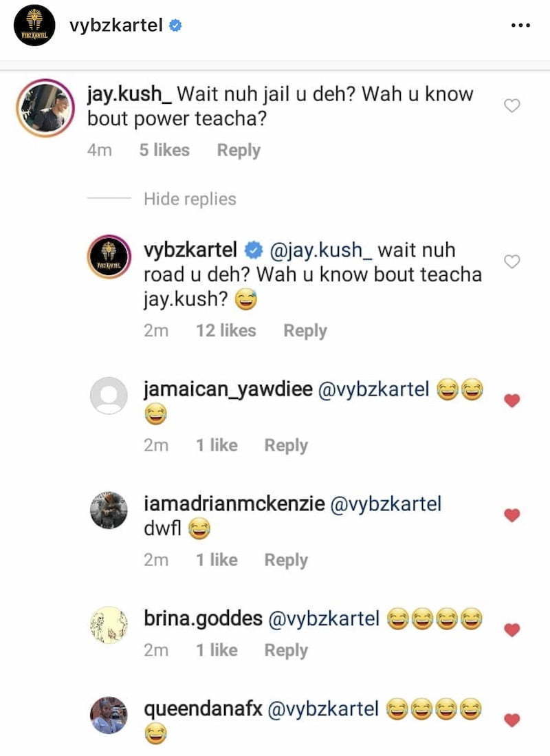Open brina.goddes's profile picture
Viewport: 550px width, 756px height.
pos(109,625)
